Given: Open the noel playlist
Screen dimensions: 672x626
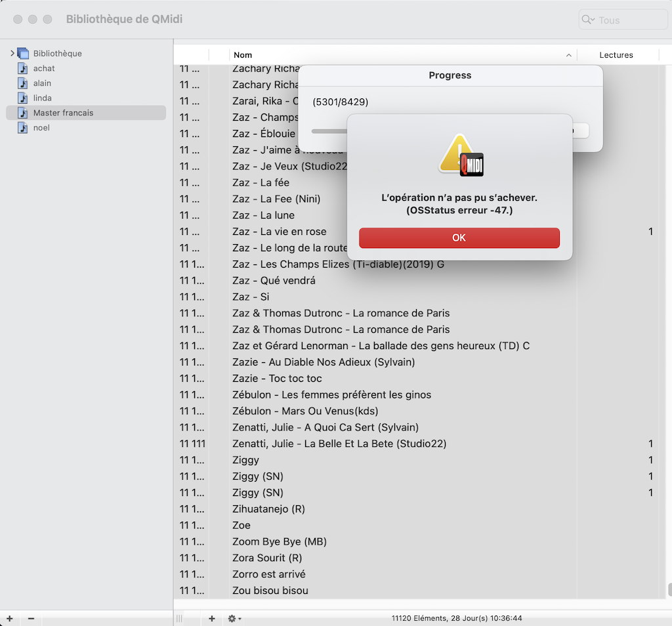Looking at the screenshot, I should pyautogui.click(x=41, y=128).
